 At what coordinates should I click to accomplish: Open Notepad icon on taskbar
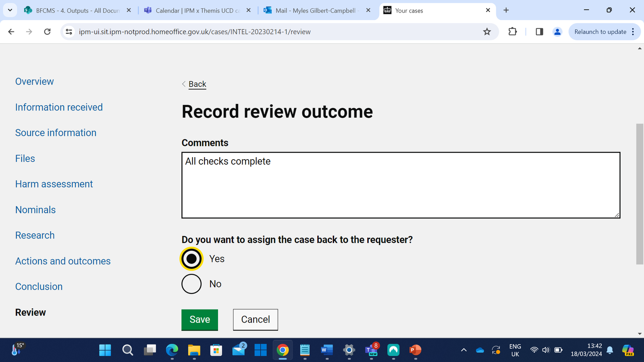click(x=305, y=350)
